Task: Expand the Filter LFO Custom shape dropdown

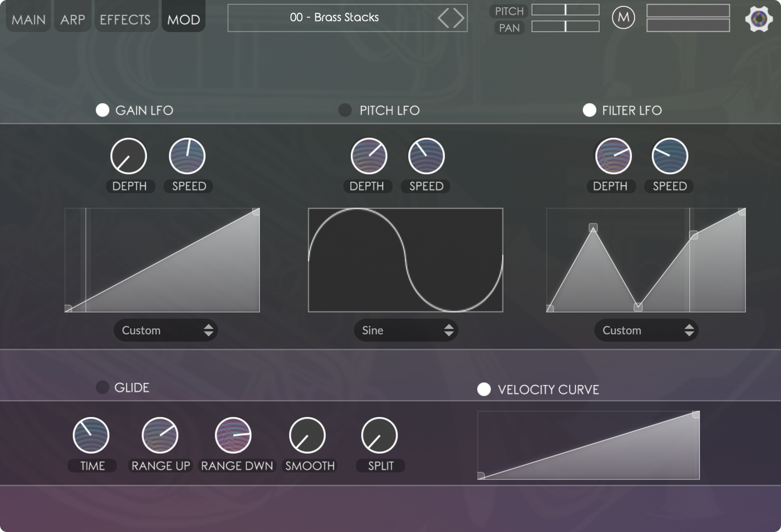Action: coord(646,330)
